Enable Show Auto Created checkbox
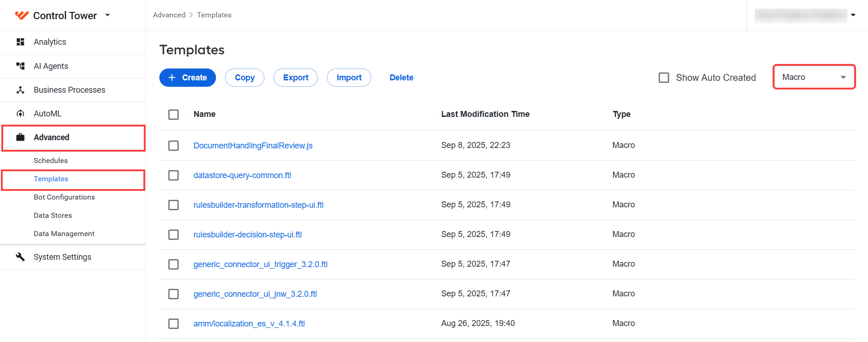The image size is (868, 342). tap(664, 78)
